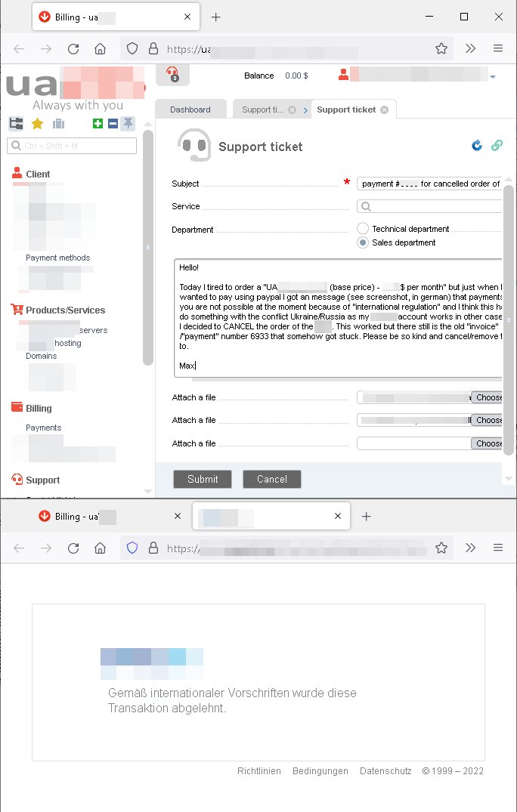Click the support notifications headset icon
The image size is (517, 812).
click(172, 74)
